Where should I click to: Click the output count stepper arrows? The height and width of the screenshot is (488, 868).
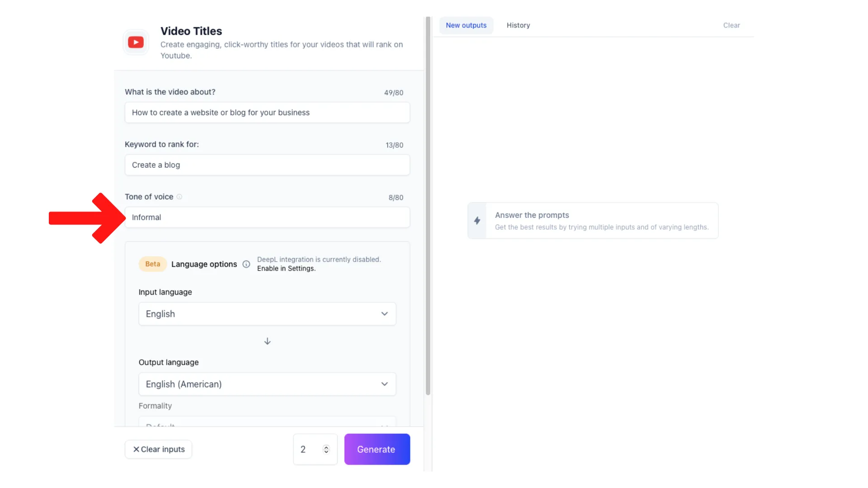coord(326,449)
